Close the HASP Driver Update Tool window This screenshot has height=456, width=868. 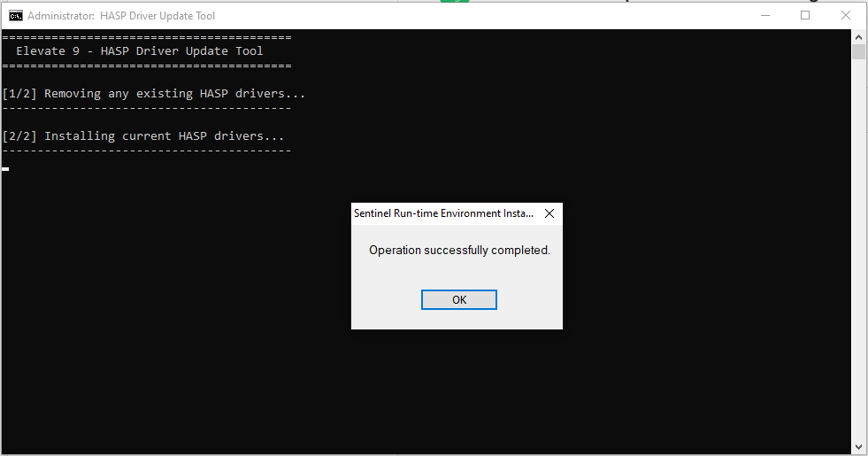point(845,16)
